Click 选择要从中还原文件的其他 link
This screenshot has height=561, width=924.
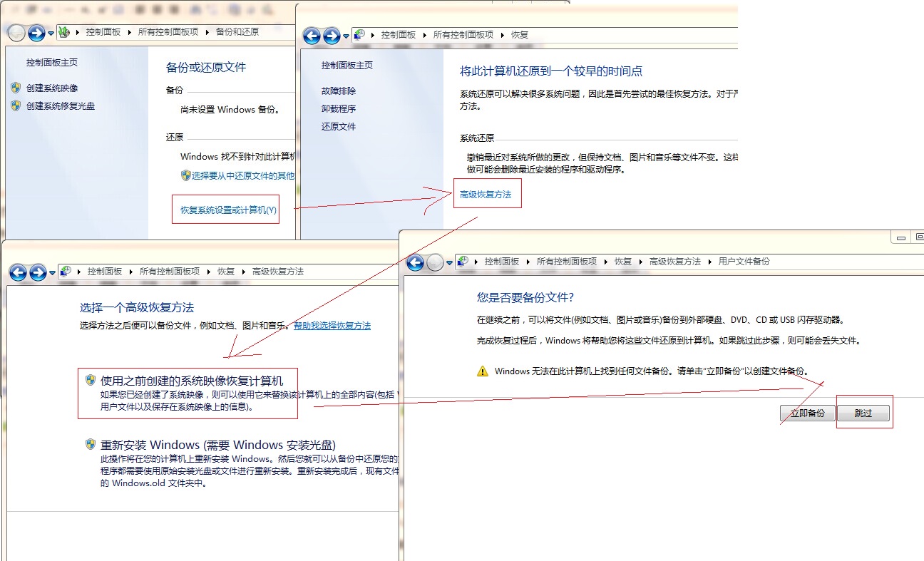243,175
